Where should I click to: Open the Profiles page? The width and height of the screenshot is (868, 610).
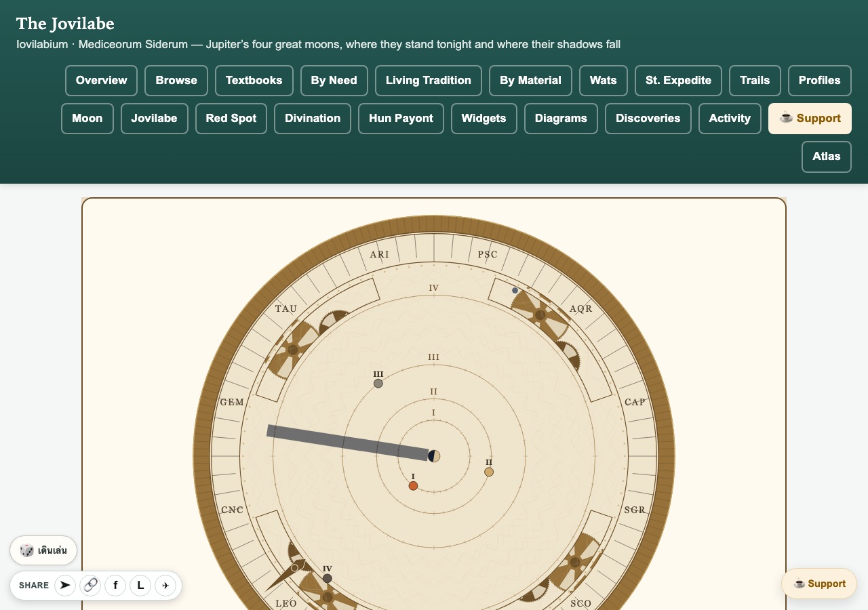click(x=820, y=81)
